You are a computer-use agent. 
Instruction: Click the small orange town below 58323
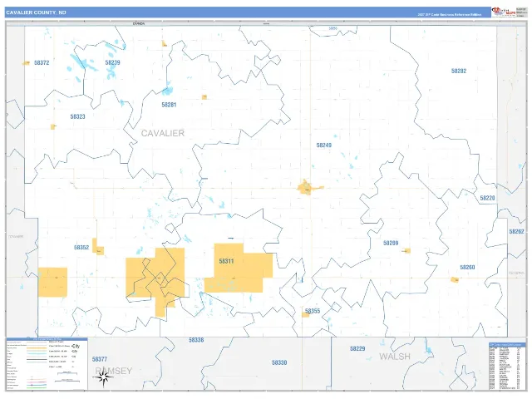point(53,127)
